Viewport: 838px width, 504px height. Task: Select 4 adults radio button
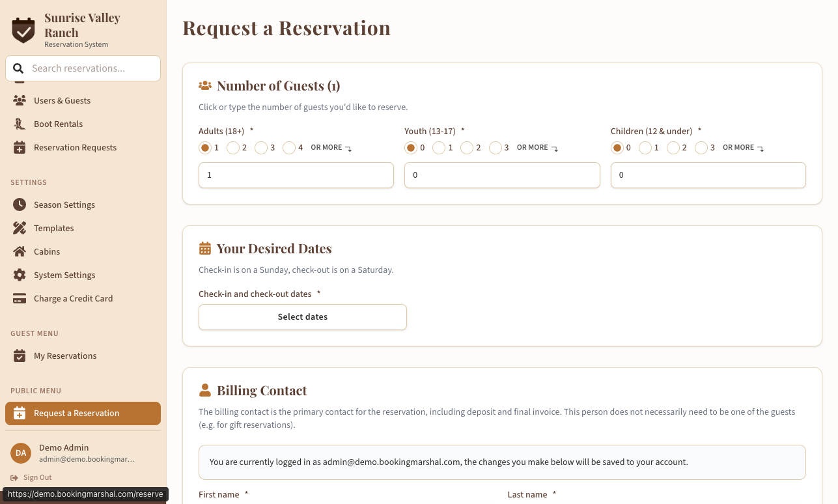289,148
